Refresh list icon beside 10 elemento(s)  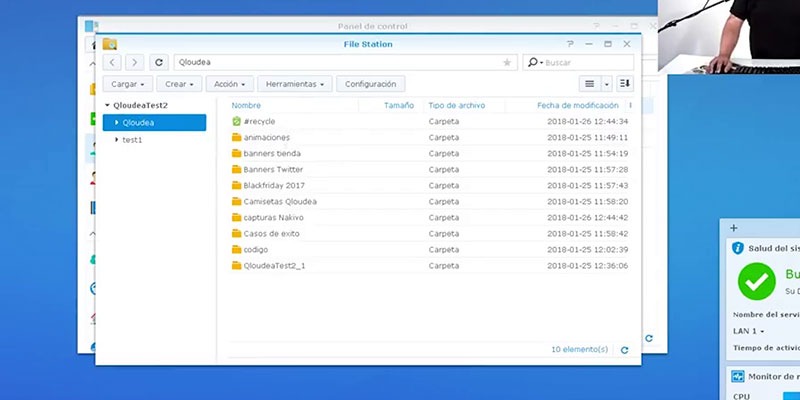(x=624, y=350)
